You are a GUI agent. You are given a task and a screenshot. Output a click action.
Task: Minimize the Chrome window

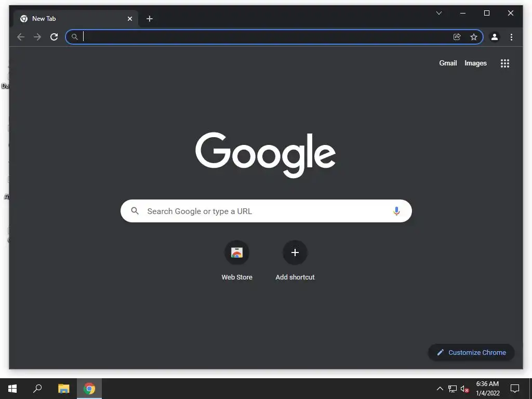[x=462, y=13]
